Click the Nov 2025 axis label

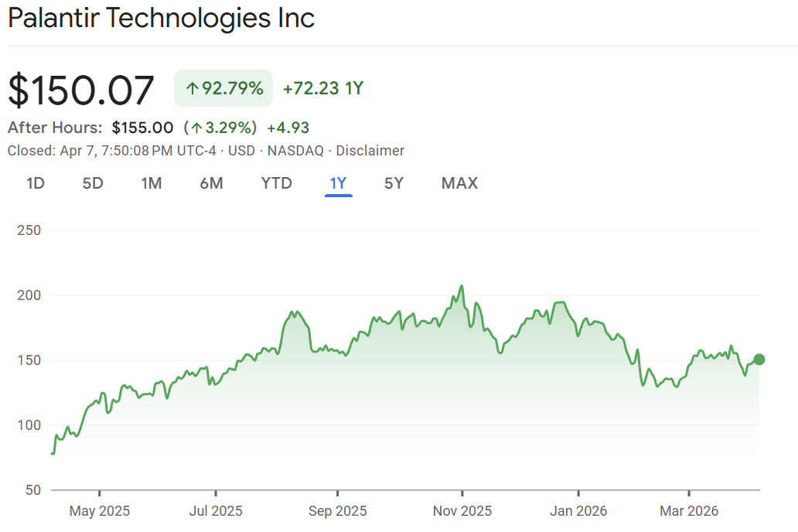[x=462, y=511]
